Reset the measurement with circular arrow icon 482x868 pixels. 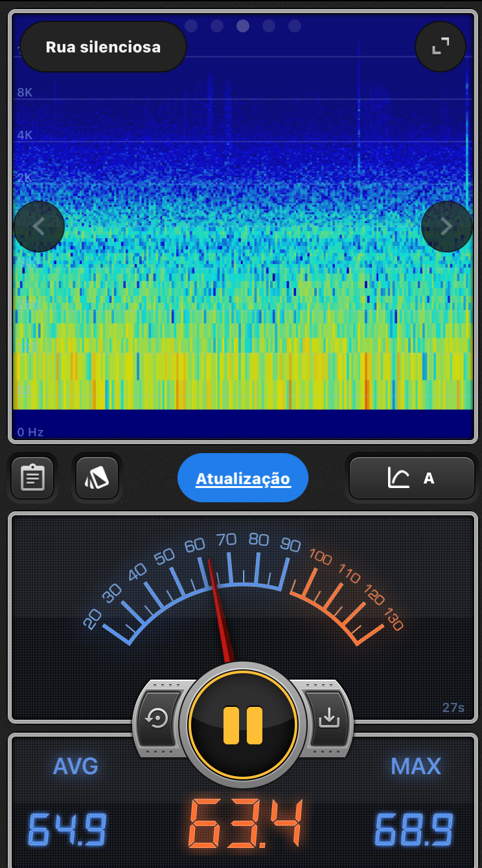coord(159,718)
